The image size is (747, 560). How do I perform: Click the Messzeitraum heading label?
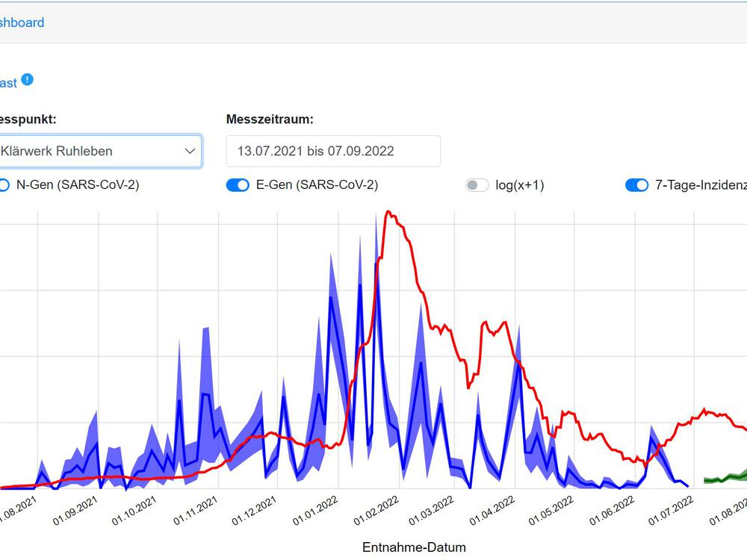(x=269, y=119)
